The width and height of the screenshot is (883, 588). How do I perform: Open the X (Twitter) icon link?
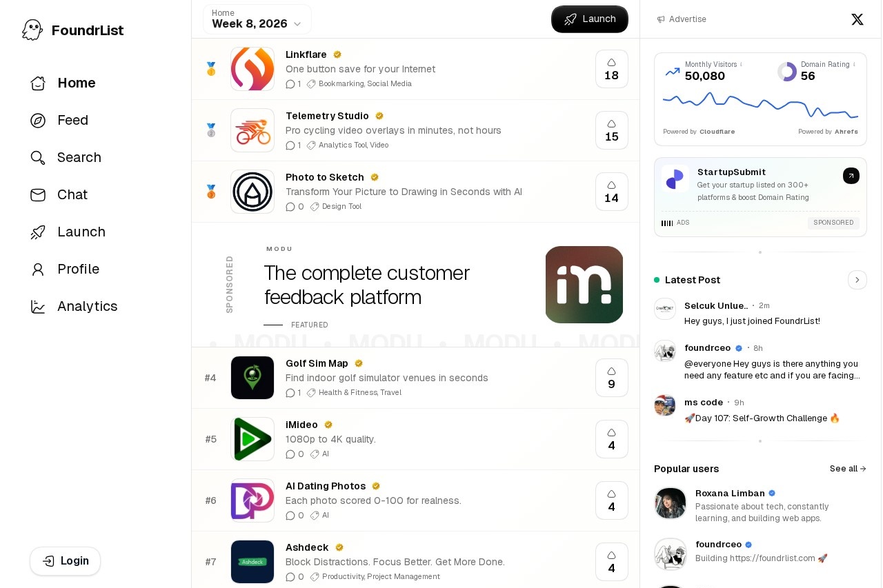click(x=857, y=19)
